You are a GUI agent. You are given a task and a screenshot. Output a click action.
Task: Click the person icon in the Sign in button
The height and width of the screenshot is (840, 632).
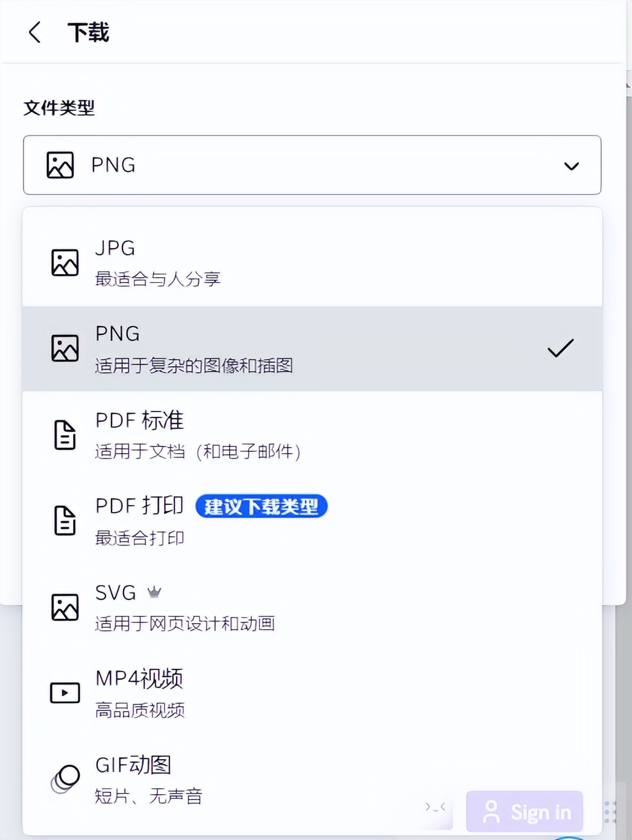tap(491, 811)
